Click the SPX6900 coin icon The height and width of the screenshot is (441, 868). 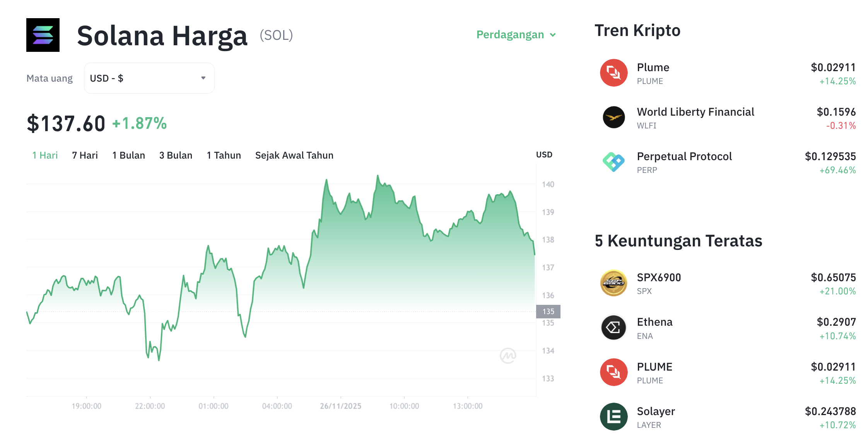click(613, 283)
